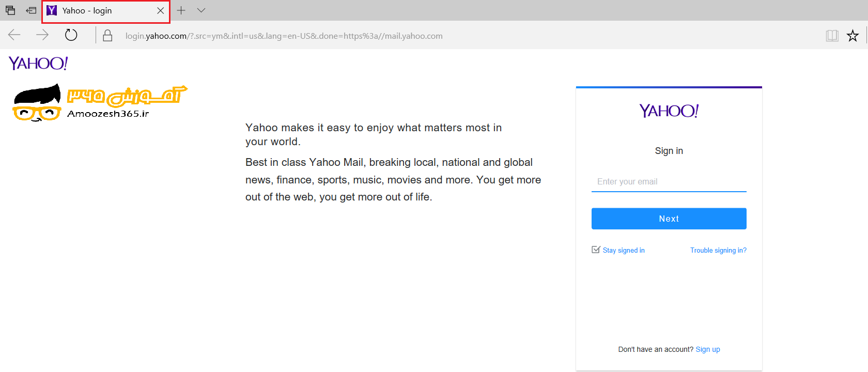
Task: Click the padlock site security icon
Action: [x=107, y=36]
